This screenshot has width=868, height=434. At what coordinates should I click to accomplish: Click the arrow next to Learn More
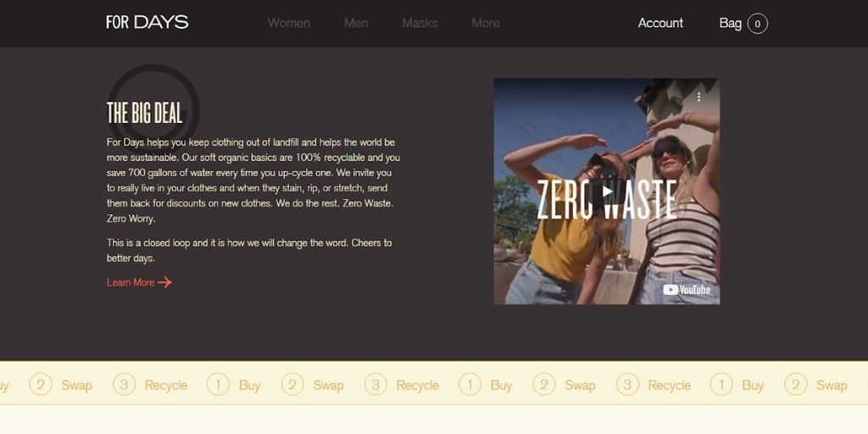pyautogui.click(x=164, y=282)
